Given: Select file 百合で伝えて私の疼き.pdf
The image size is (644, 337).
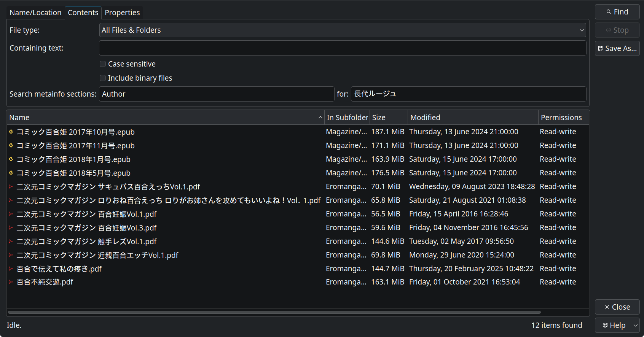Looking at the screenshot, I should pyautogui.click(x=59, y=269).
